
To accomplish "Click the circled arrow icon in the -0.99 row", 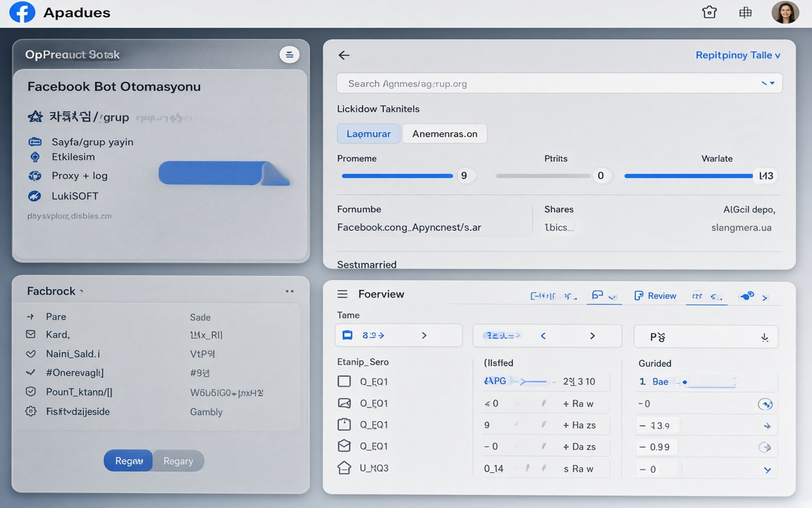I will pos(765,447).
